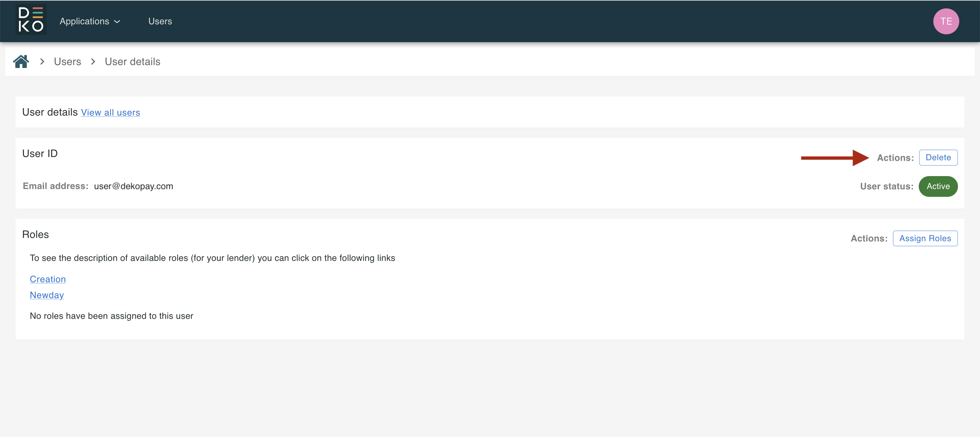This screenshot has width=980, height=437.
Task: Click the second breadcrumb chevron separator
Action: [93, 62]
